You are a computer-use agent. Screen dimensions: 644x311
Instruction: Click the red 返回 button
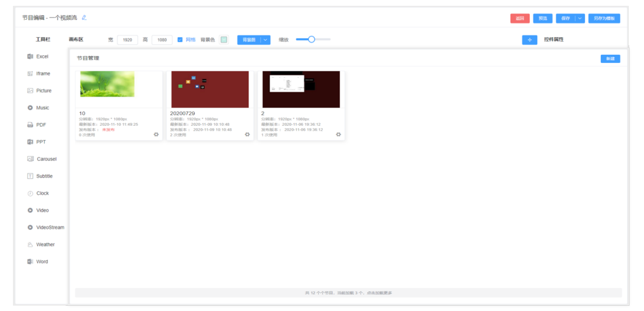pyautogui.click(x=519, y=18)
